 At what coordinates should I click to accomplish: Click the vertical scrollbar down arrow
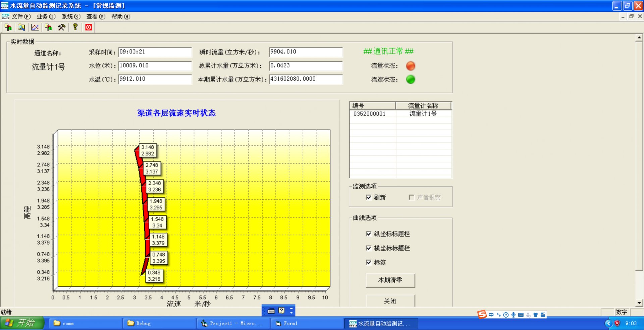(639, 303)
